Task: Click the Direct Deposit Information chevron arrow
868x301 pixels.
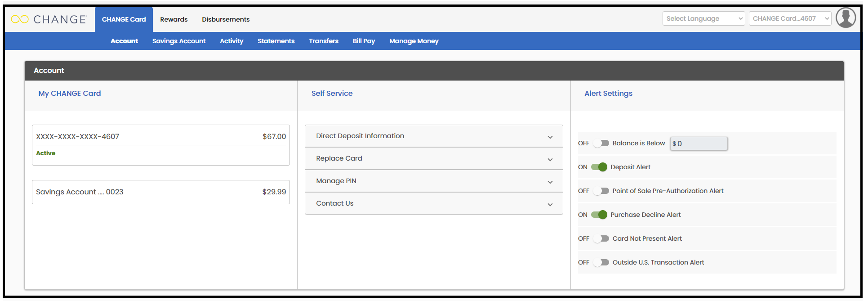Action: (550, 137)
